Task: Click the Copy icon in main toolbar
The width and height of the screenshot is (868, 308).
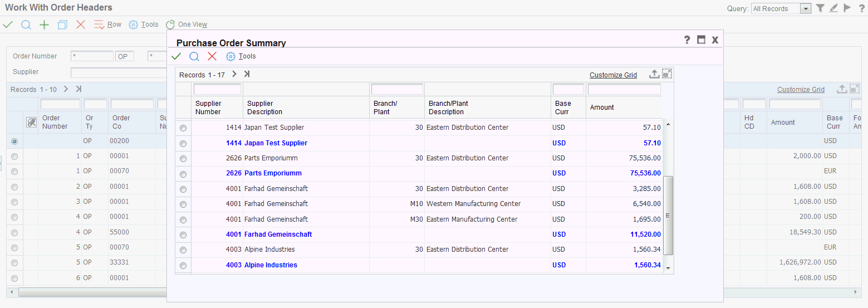Action: [62, 25]
